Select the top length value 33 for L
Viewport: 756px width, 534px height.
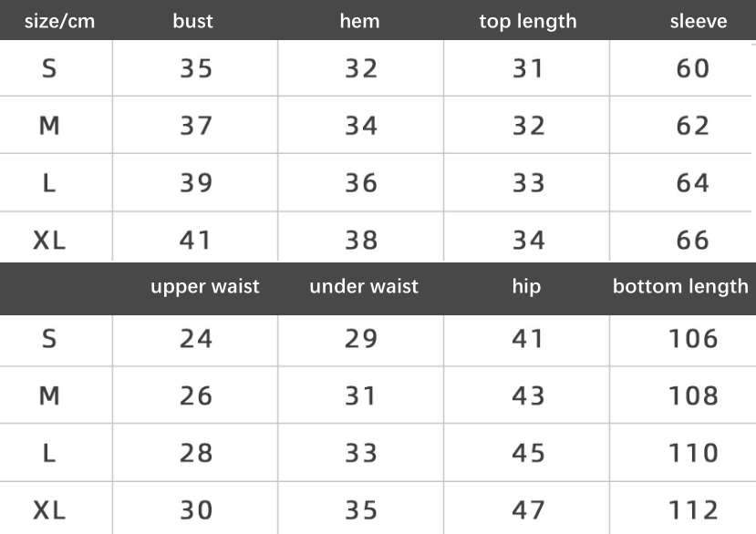pyautogui.click(x=528, y=183)
